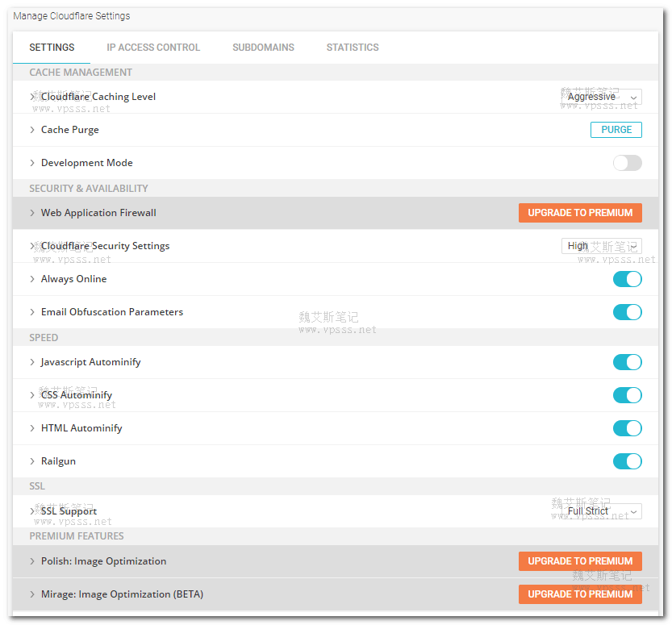Screen dimensions: 672x625
Task: Upgrade Web Application Firewall to premium
Action: click(x=580, y=212)
